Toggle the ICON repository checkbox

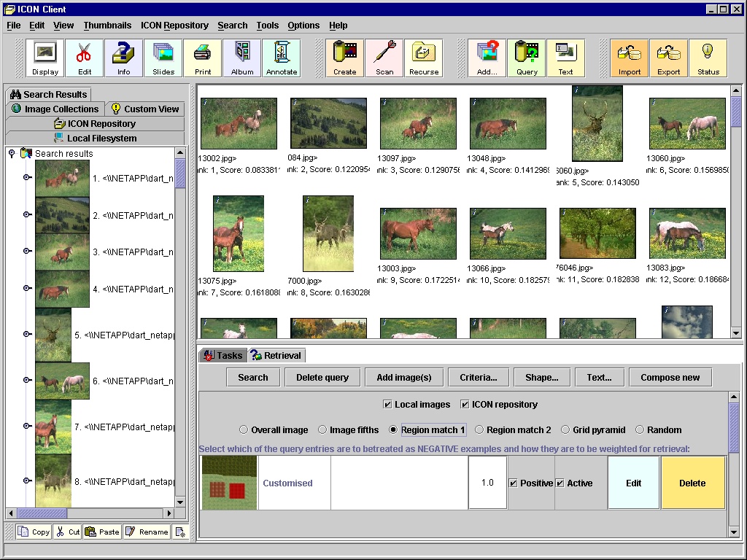coord(465,405)
